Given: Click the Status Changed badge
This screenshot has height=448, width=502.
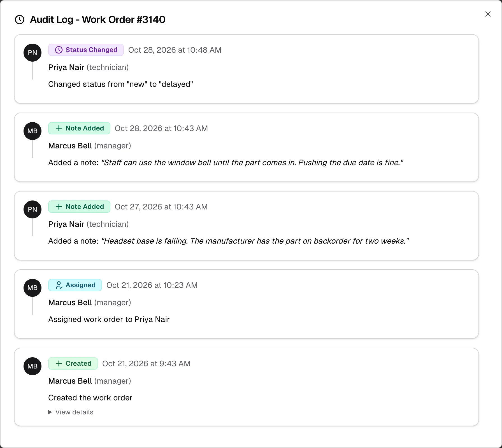Looking at the screenshot, I should (86, 50).
